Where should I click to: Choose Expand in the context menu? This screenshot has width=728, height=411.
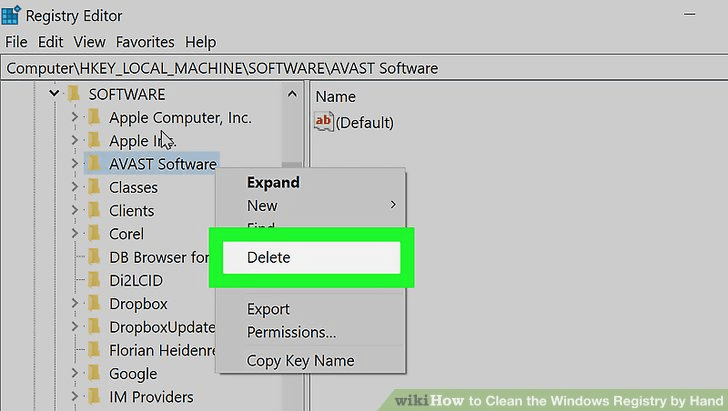point(273,183)
